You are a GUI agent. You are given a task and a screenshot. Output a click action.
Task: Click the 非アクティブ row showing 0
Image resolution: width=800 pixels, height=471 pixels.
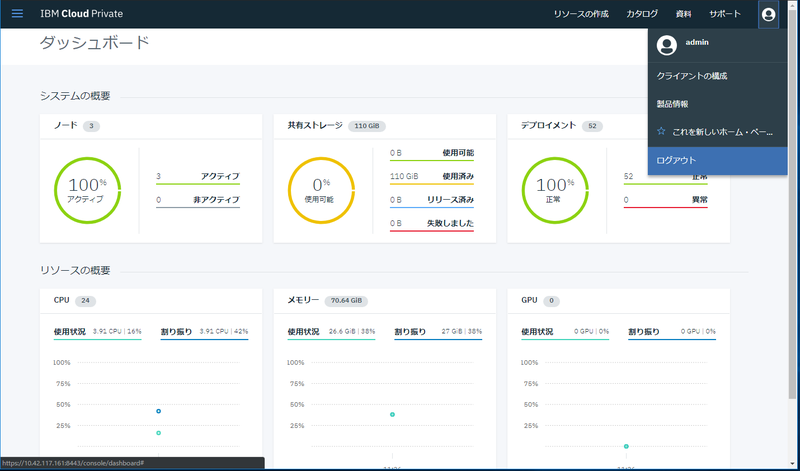[198, 201]
